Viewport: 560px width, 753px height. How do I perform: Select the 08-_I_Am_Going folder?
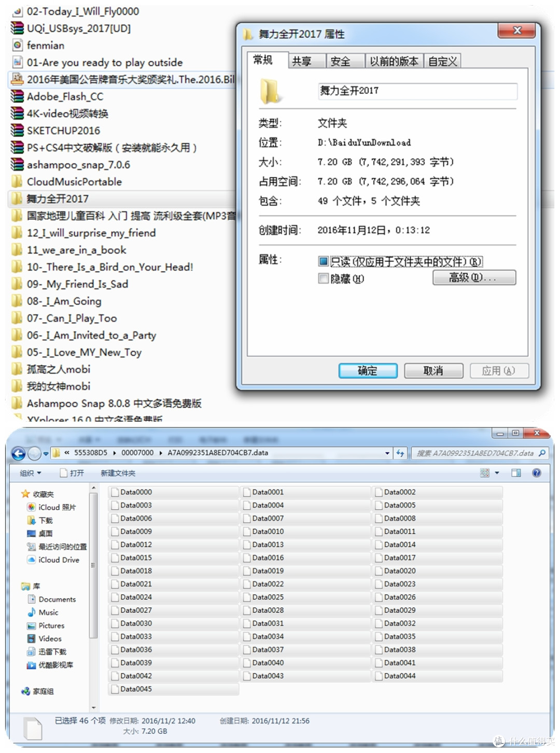click(x=56, y=301)
